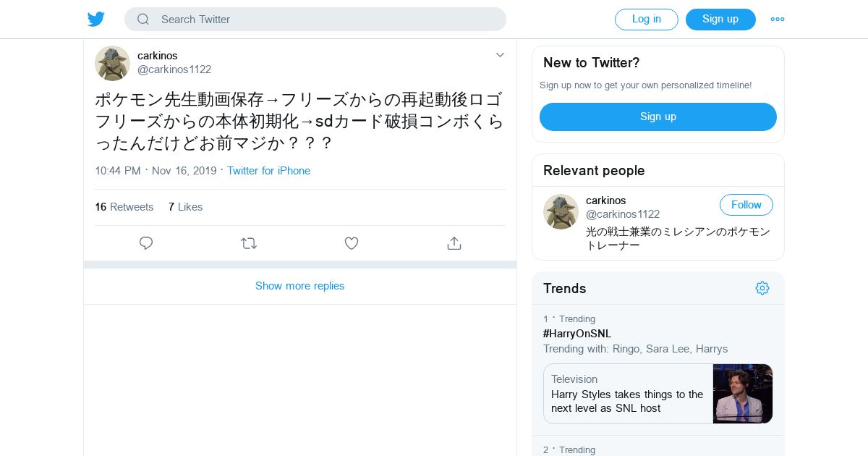This screenshot has width=868, height=456.
Task: Show more replies
Action: click(300, 286)
